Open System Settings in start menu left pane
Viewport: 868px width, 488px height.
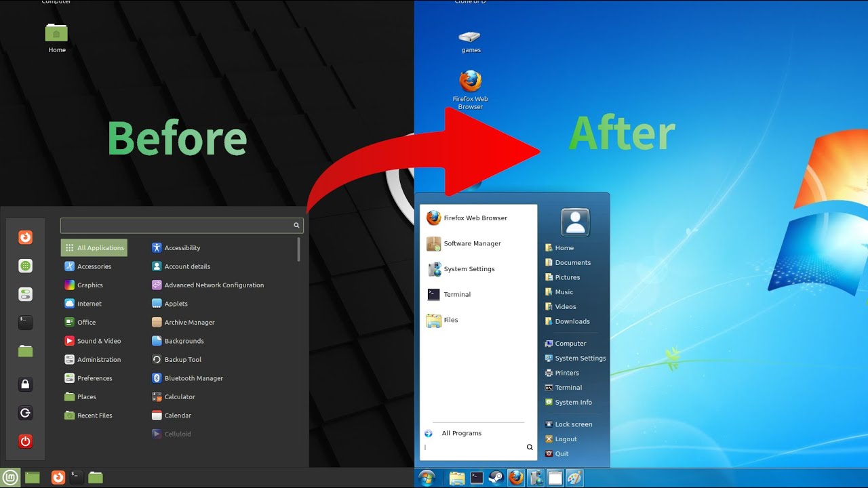461,269
